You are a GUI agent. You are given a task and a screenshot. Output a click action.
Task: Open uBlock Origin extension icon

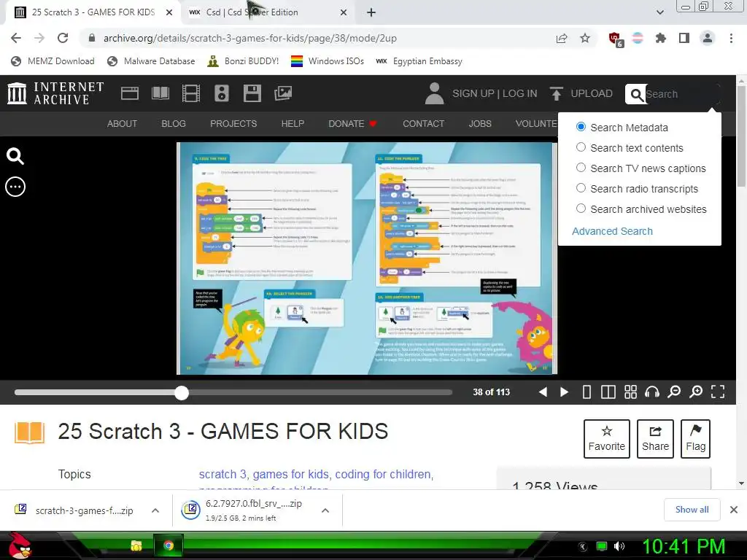click(616, 39)
